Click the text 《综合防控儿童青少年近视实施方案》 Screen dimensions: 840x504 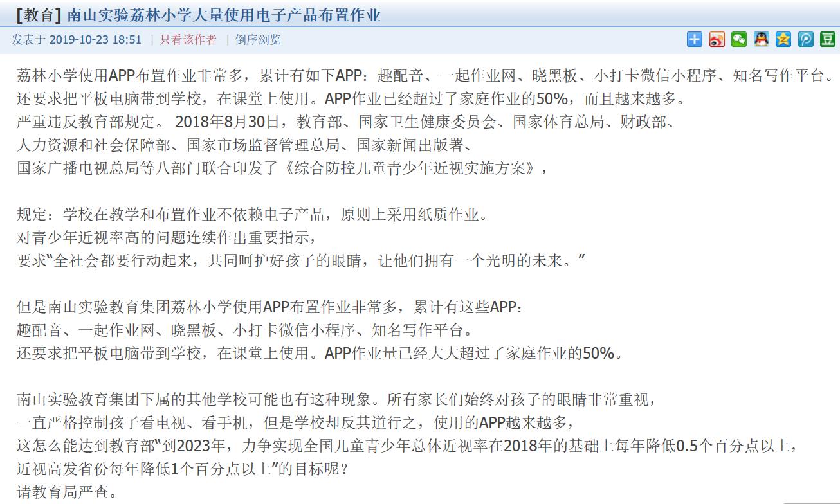pos(411,168)
